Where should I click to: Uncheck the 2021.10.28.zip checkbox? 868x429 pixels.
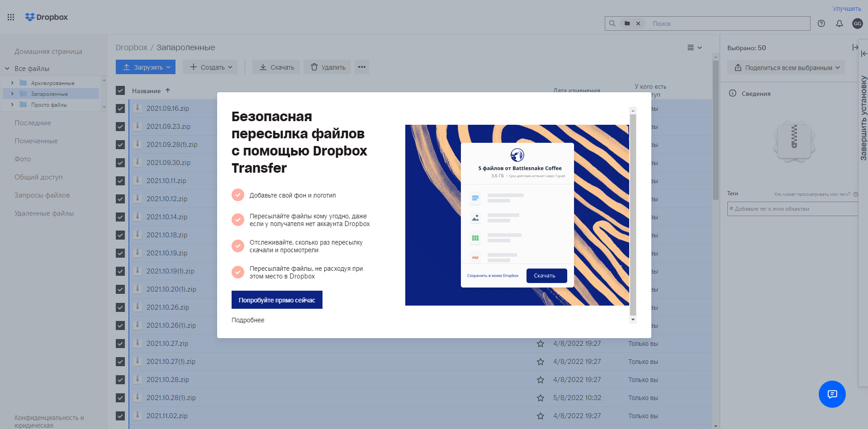(x=120, y=380)
